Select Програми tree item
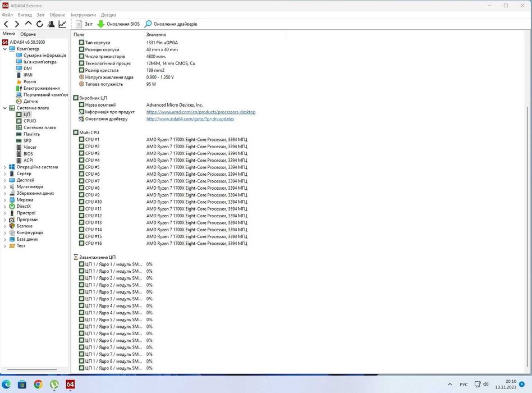The image size is (532, 393). coord(27,220)
